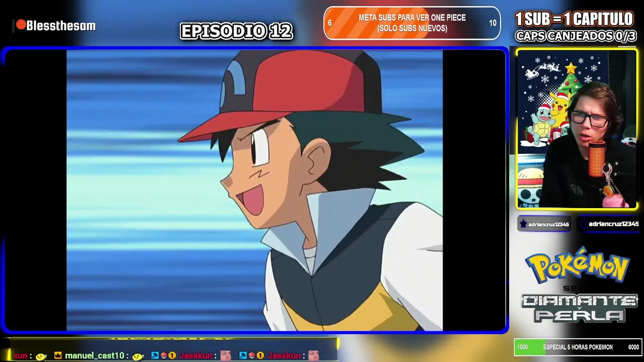Click the Diamante y Perla logo

(579, 308)
